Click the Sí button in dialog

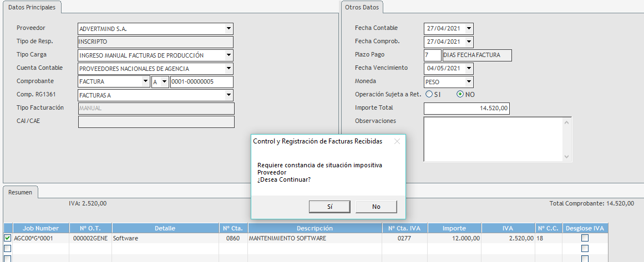pos(329,207)
